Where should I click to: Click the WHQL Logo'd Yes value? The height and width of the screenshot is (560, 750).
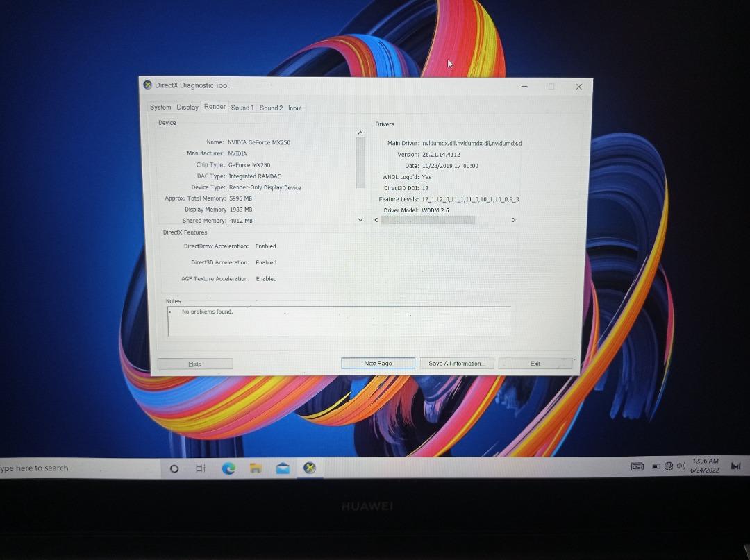(x=426, y=177)
